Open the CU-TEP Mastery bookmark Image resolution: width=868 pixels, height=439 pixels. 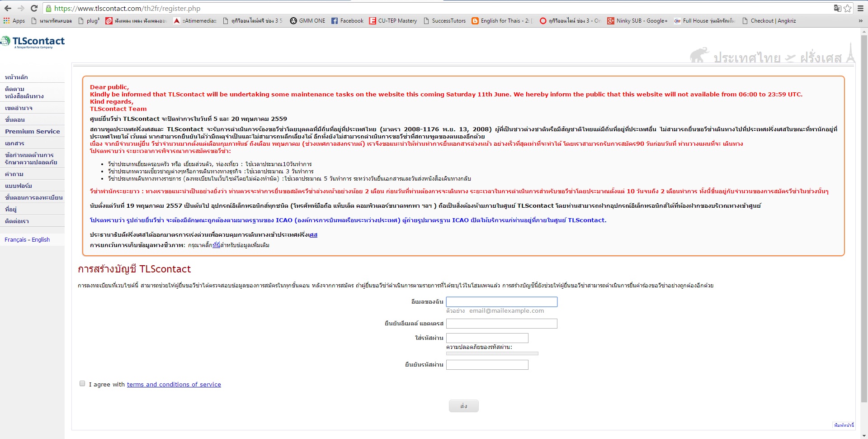coord(393,21)
